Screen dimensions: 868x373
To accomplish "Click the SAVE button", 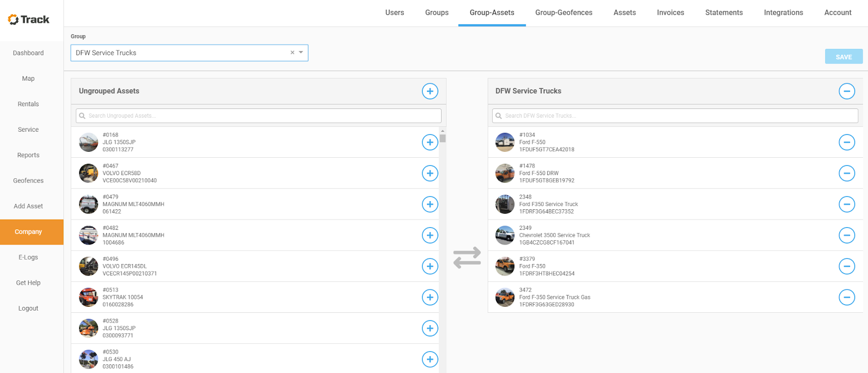I will pos(844,56).
